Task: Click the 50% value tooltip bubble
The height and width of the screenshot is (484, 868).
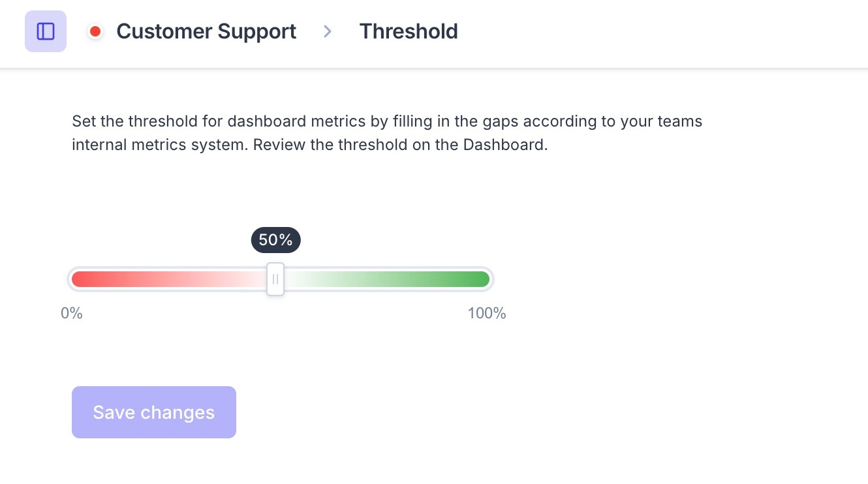Action: pyautogui.click(x=276, y=240)
